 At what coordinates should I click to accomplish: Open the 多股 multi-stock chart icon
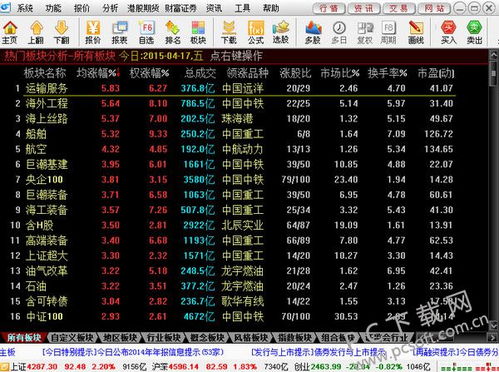pos(313,33)
